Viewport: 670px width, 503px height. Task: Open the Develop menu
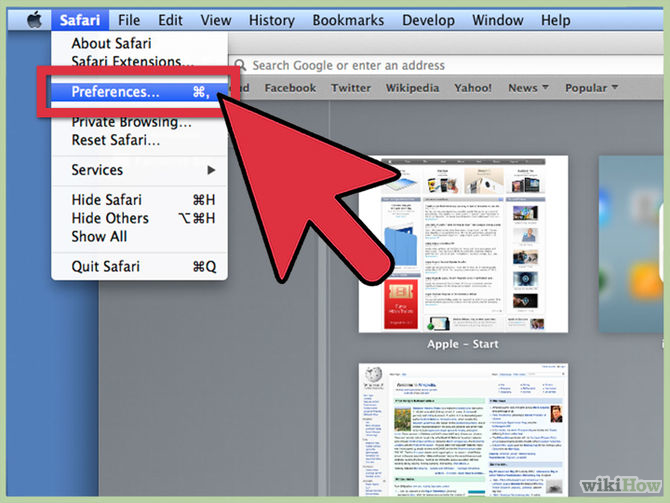coord(428,21)
